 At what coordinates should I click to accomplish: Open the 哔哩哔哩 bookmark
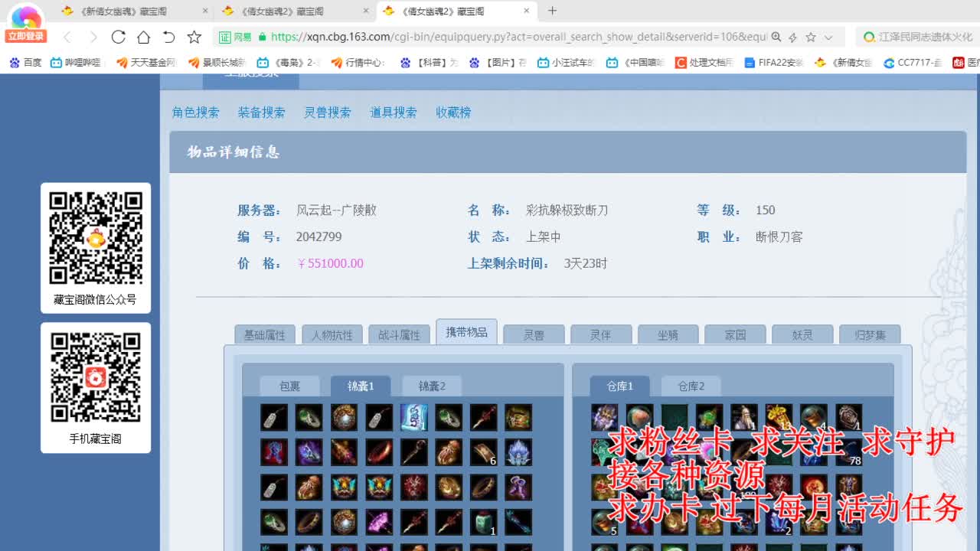coord(75,63)
